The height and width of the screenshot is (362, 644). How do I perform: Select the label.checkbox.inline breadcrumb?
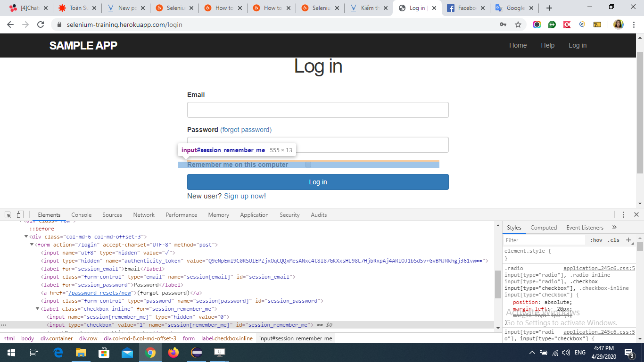pos(227,338)
